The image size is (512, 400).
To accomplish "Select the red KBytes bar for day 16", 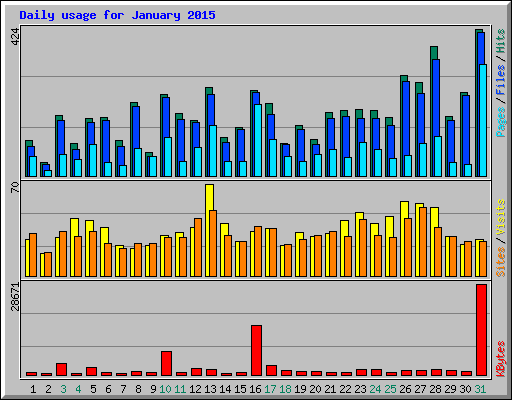I will (x=256, y=350).
